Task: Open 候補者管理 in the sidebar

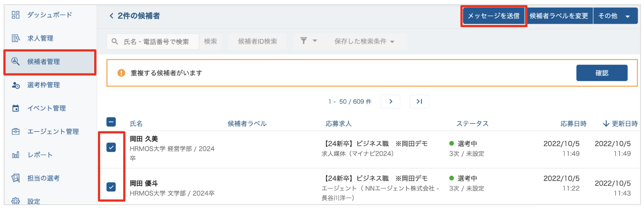Action: [x=44, y=62]
